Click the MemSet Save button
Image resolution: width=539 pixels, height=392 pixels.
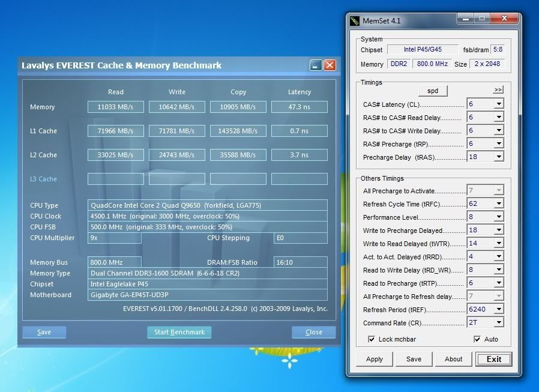click(414, 360)
